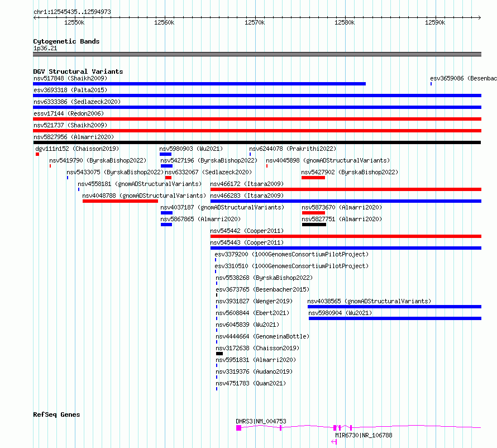Open the esv3673765 (Besenbacher2015) variant
Image resolution: width=497 pixels, height=448 pixels.
[x=262, y=289]
